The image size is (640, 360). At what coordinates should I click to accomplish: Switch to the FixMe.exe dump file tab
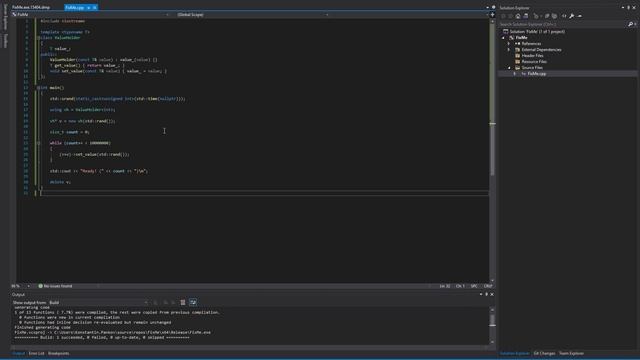point(31,8)
